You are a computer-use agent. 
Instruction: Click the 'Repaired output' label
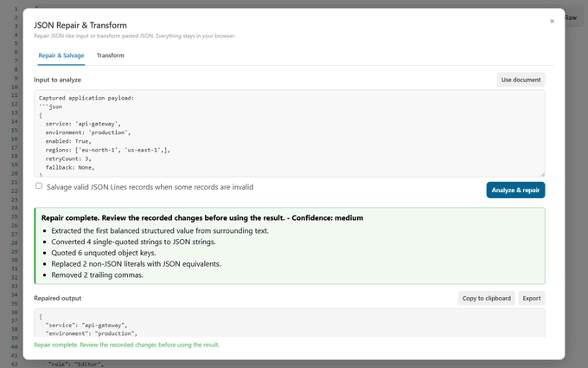tap(57, 298)
